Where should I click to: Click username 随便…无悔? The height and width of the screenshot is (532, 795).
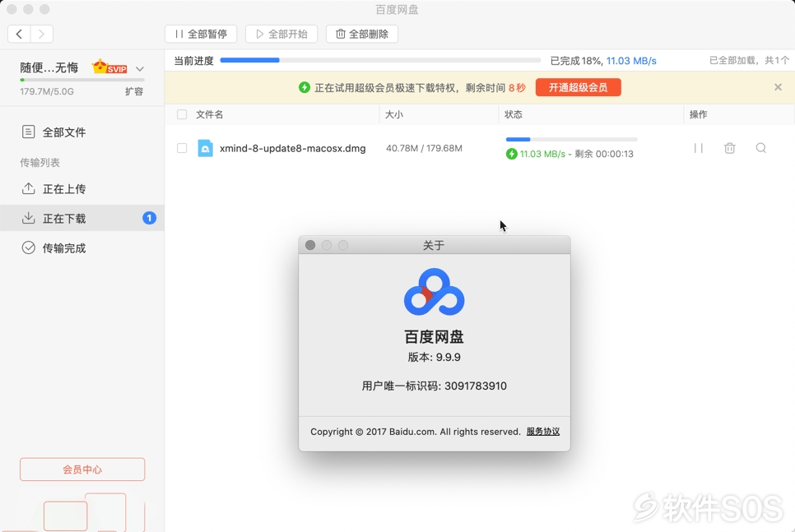coord(49,68)
